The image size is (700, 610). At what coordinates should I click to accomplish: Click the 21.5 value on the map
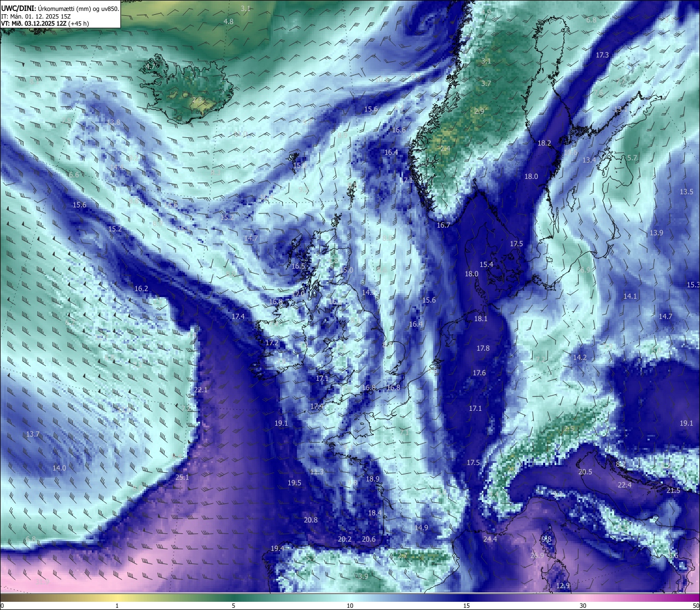[x=673, y=490]
